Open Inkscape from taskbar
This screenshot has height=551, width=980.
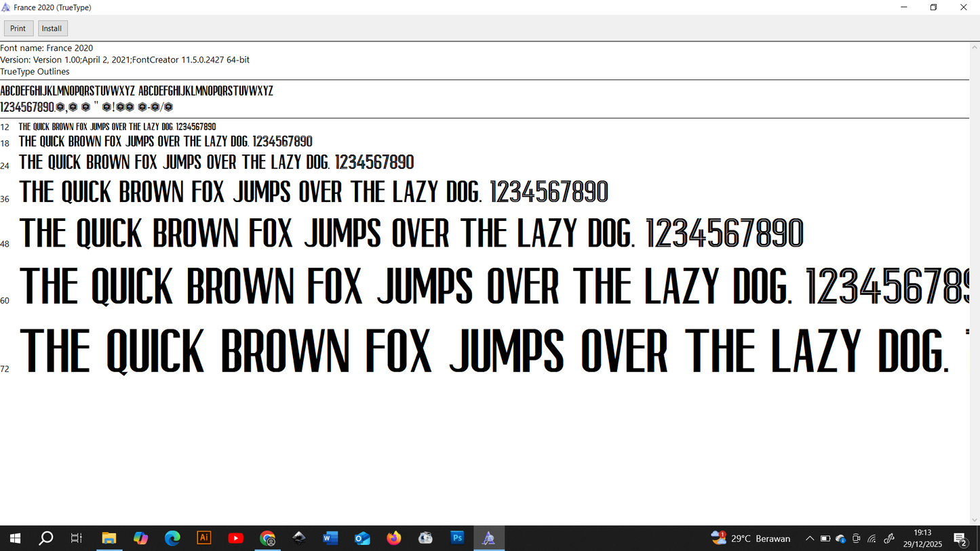(298, 538)
